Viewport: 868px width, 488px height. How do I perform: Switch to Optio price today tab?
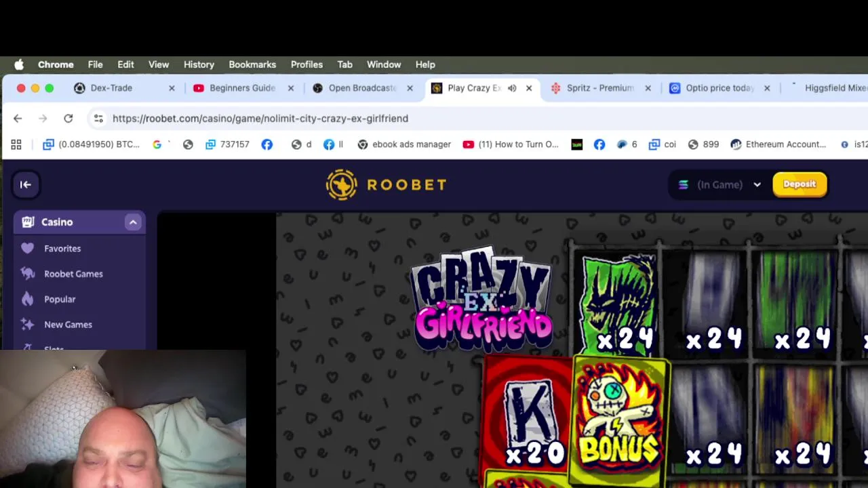click(719, 88)
